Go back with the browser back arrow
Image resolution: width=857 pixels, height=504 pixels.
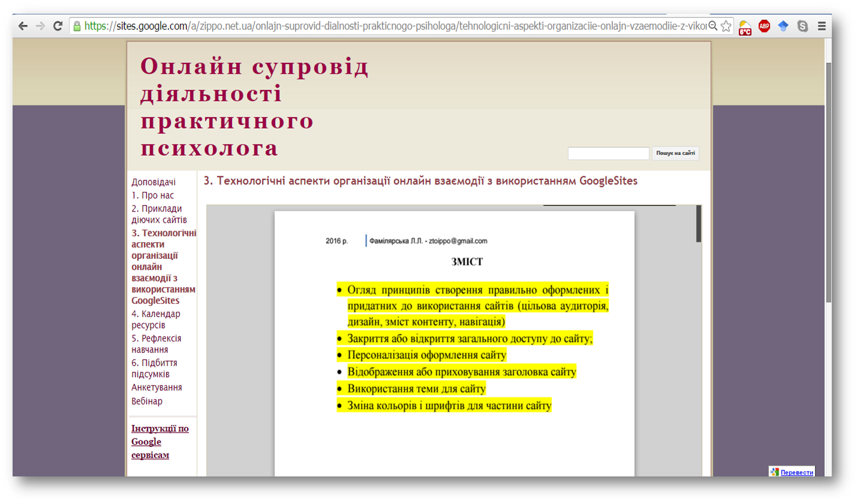click(x=23, y=26)
